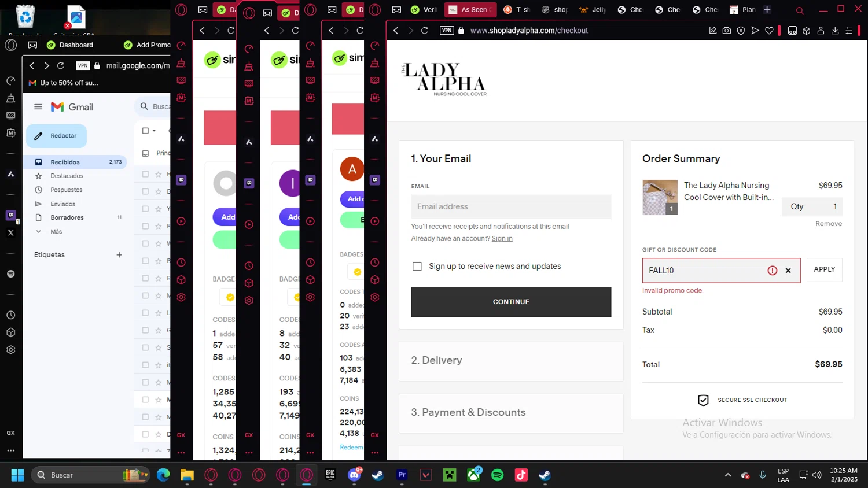The width and height of the screenshot is (868, 488).
Task: Click the CONTINUE button
Action: pyautogui.click(x=511, y=302)
